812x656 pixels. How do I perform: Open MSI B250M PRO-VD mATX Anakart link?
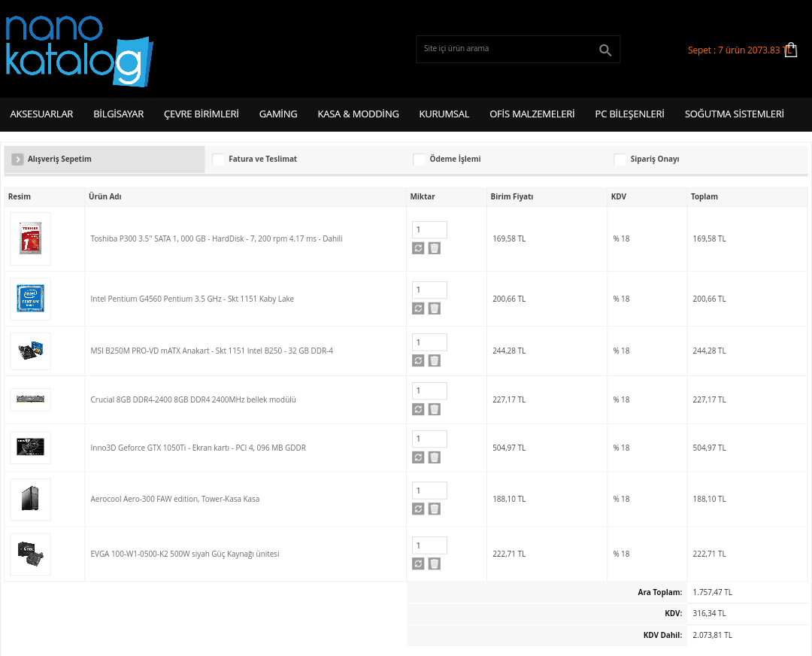(212, 351)
